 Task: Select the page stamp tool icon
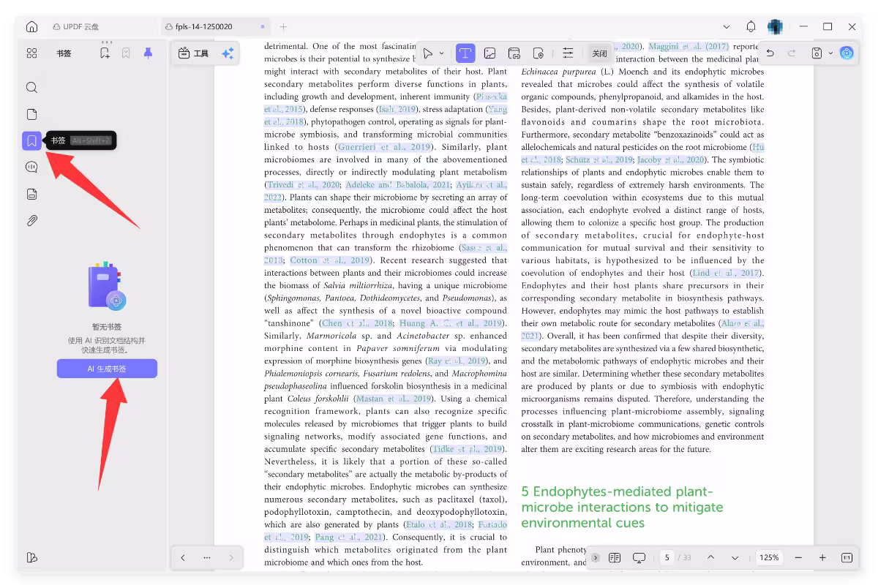tap(538, 53)
